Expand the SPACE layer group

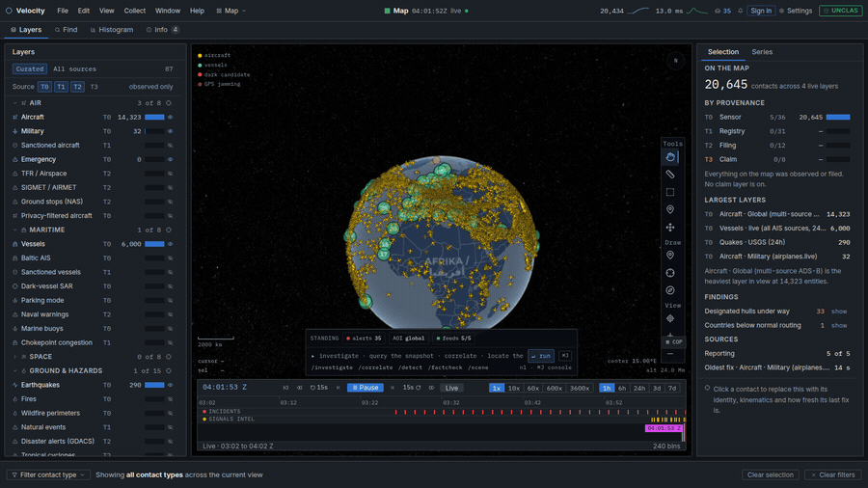(x=14, y=357)
